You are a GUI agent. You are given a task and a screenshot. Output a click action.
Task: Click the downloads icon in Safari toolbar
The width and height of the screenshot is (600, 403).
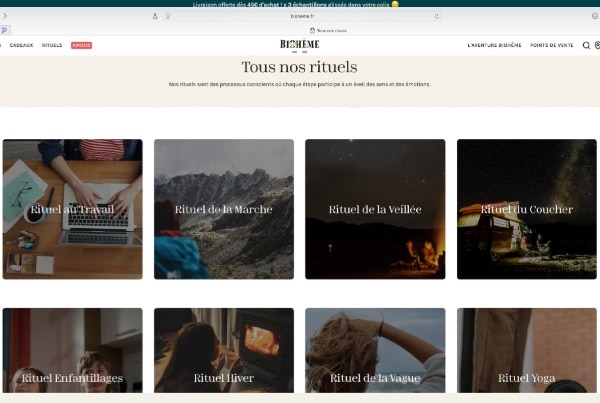(594, 16)
